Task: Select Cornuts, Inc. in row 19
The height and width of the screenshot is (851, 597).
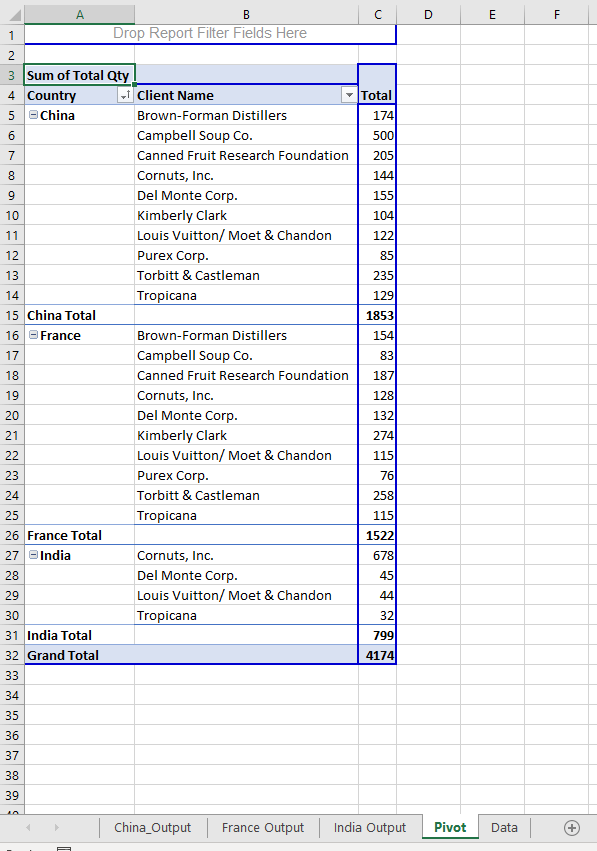Action: coord(246,395)
